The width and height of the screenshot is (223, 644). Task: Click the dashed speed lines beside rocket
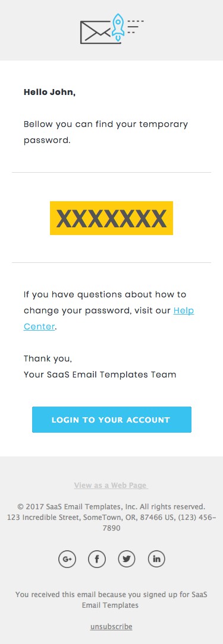pyautogui.click(x=136, y=26)
